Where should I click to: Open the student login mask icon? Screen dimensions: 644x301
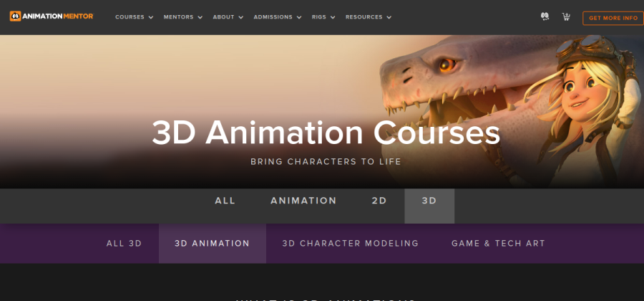(x=545, y=16)
